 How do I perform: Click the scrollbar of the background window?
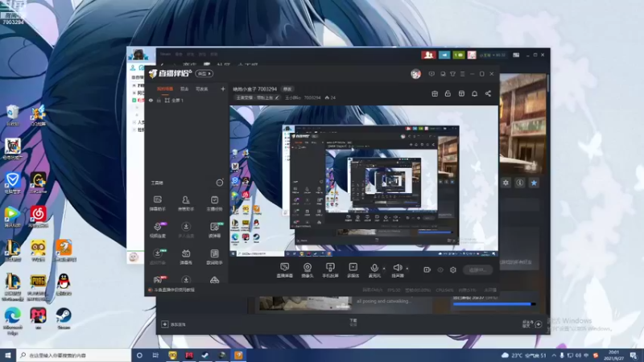[x=548, y=82]
